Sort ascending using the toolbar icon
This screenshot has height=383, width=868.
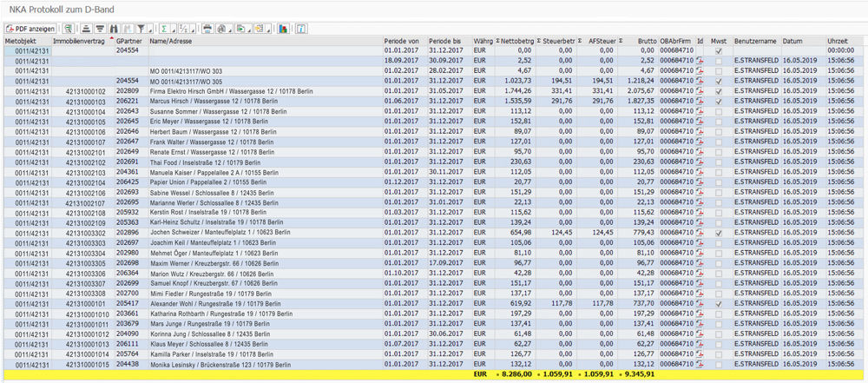86,29
